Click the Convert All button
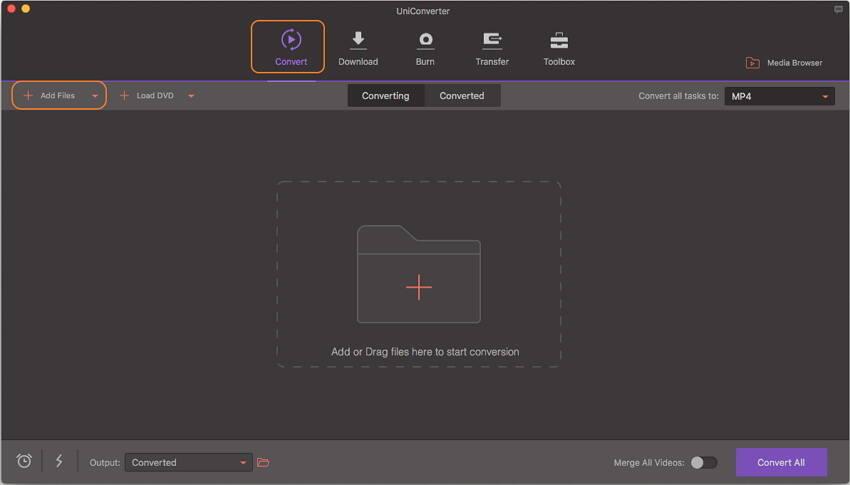 (781, 462)
